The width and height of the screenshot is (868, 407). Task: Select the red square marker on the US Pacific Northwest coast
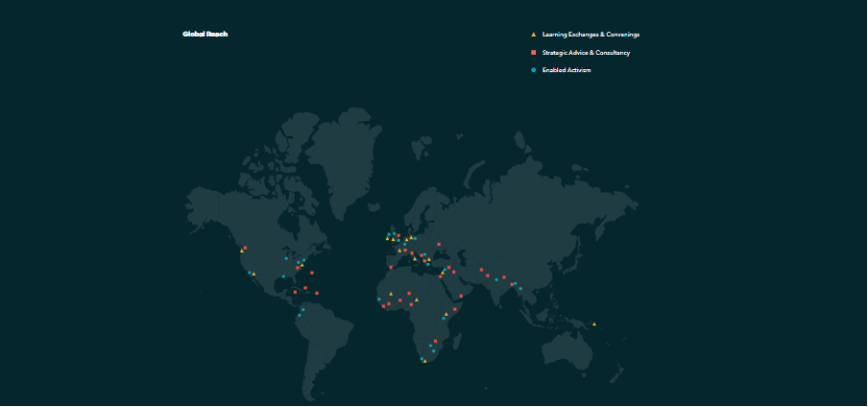[245, 248]
